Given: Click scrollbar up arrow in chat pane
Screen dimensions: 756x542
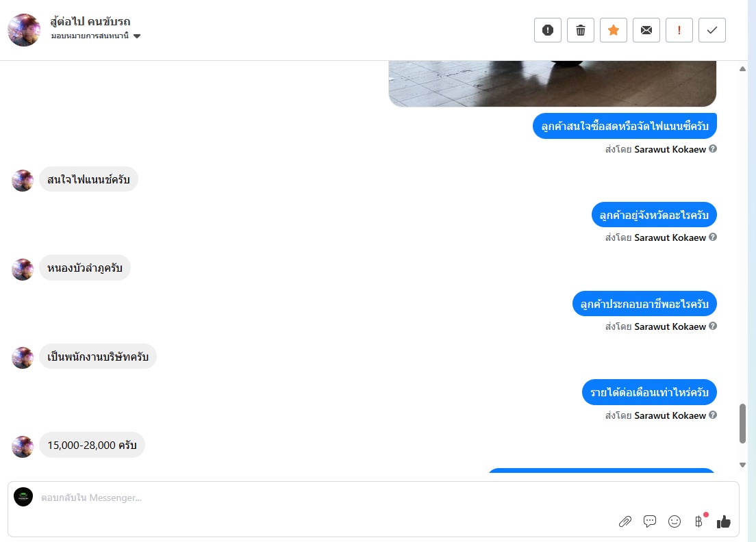Looking at the screenshot, I should coord(742,69).
